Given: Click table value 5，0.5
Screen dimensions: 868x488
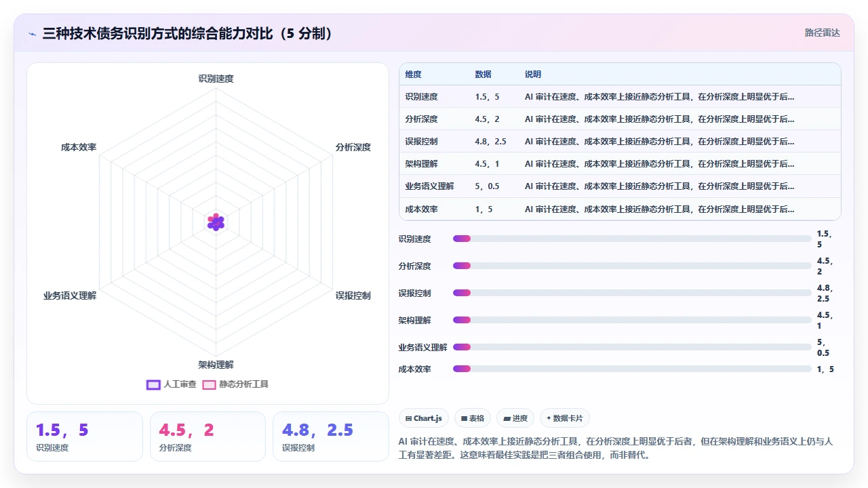Looking at the screenshot, I should 488,186.
